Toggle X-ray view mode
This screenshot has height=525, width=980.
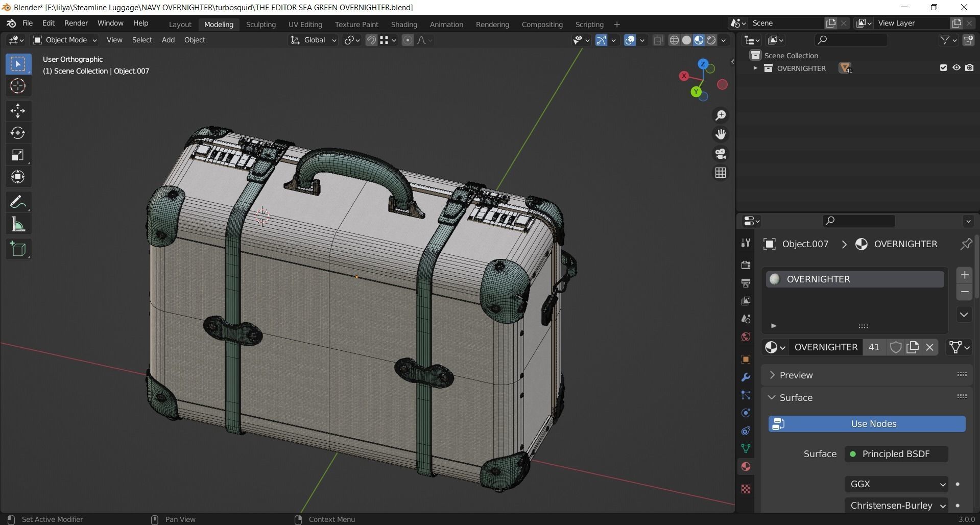658,40
